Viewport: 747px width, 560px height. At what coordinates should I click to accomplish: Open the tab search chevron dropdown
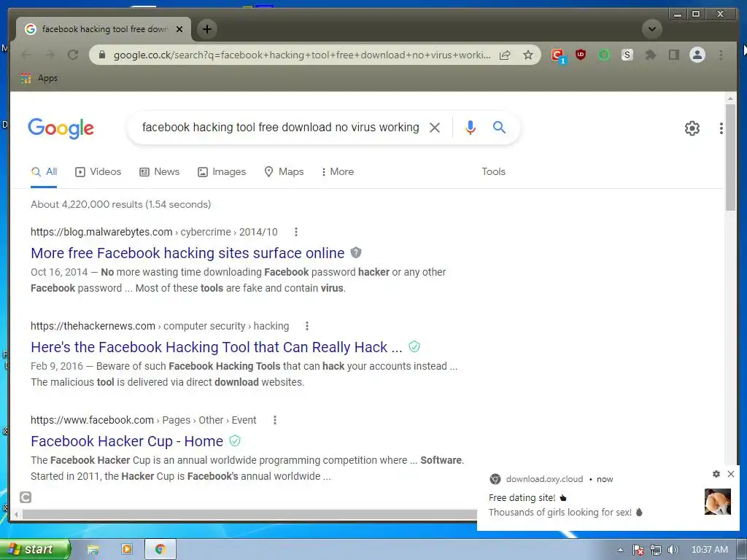pos(651,29)
